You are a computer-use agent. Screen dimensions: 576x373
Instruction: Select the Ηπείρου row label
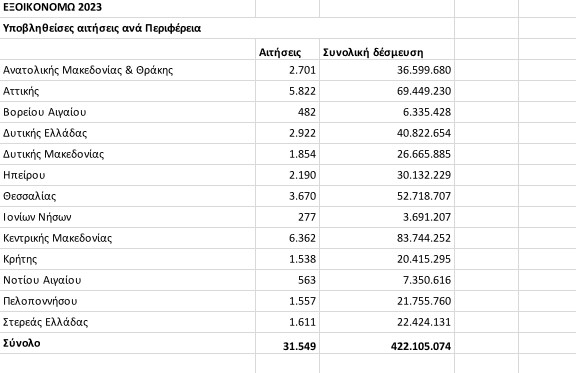pyautogui.click(x=127, y=175)
